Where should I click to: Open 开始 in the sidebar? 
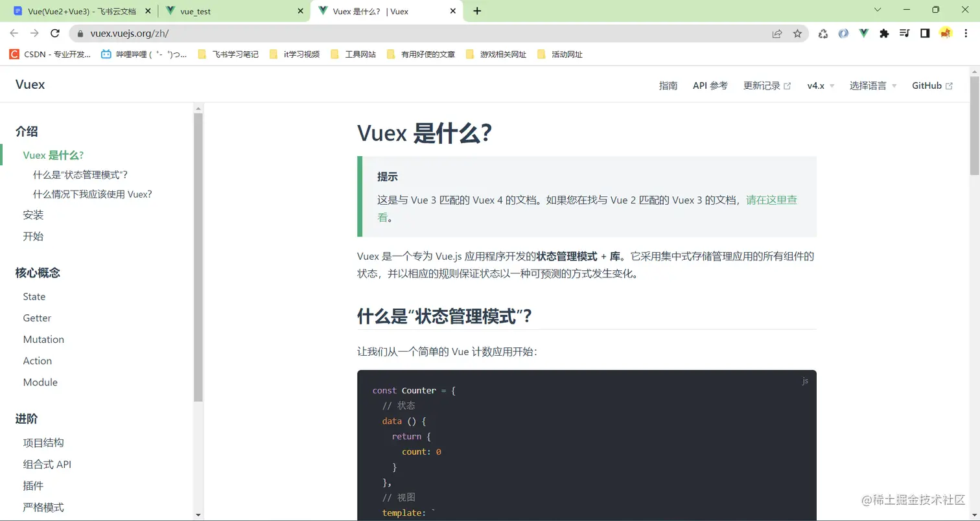click(33, 237)
